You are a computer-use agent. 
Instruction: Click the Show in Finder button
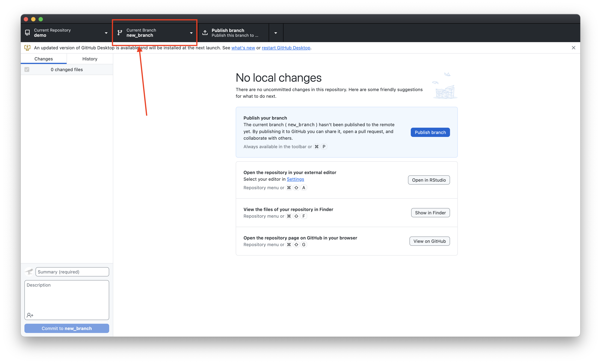pos(430,213)
